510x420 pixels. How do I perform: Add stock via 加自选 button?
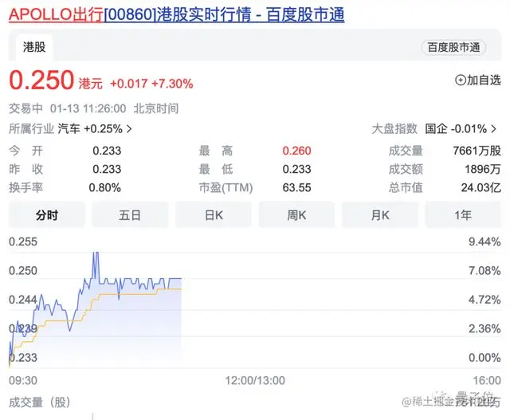point(478,80)
